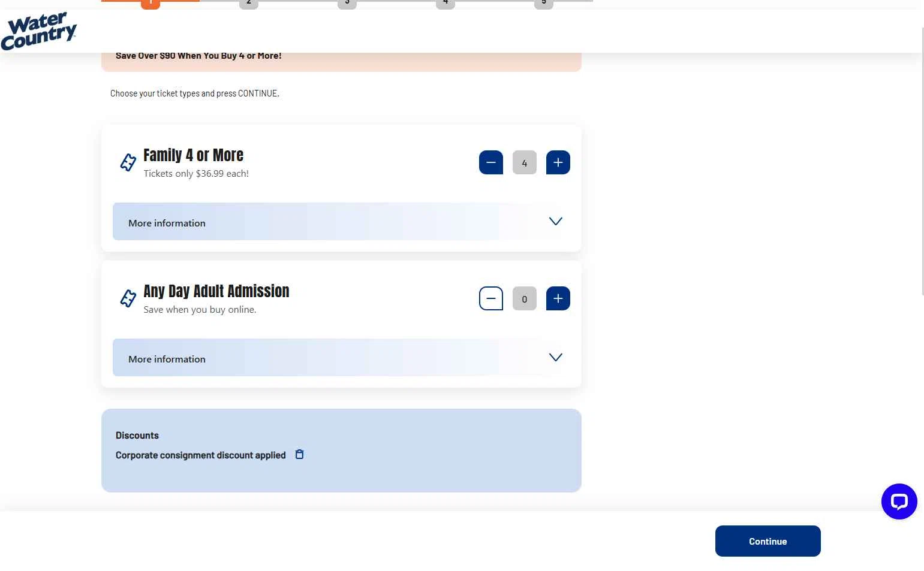The width and height of the screenshot is (924, 571).
Task: Open the live chat bubble
Action: point(899,501)
